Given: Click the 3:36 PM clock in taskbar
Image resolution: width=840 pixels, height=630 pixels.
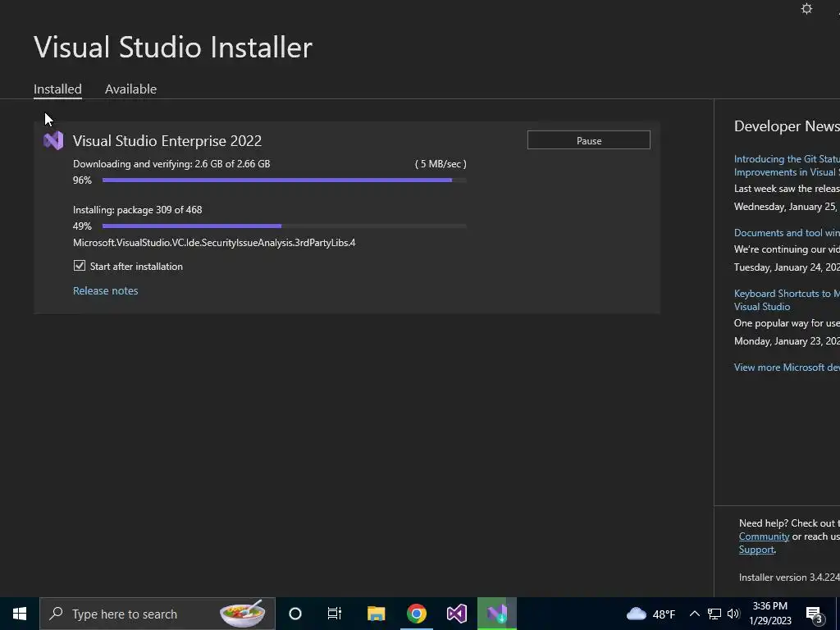Looking at the screenshot, I should 769,606.
